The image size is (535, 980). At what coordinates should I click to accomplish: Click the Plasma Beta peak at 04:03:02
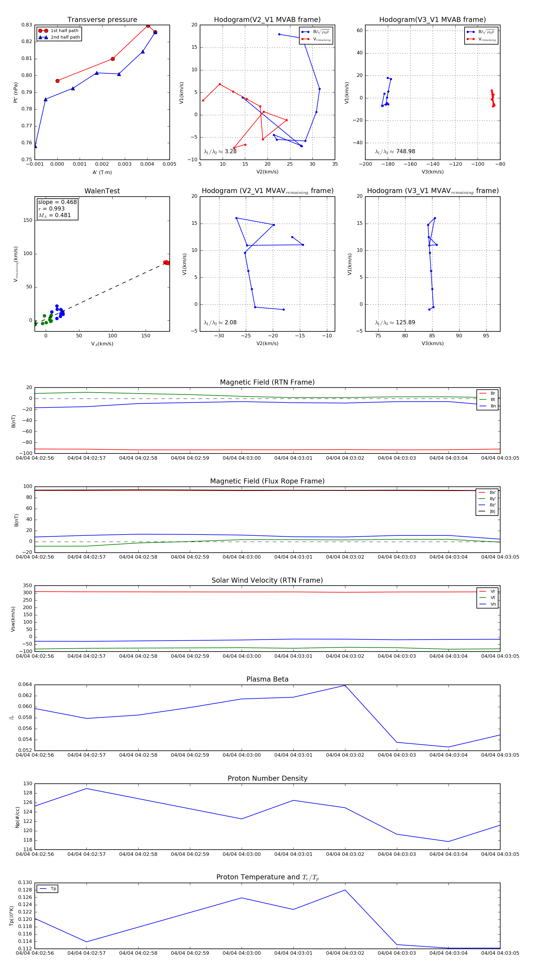tap(345, 685)
